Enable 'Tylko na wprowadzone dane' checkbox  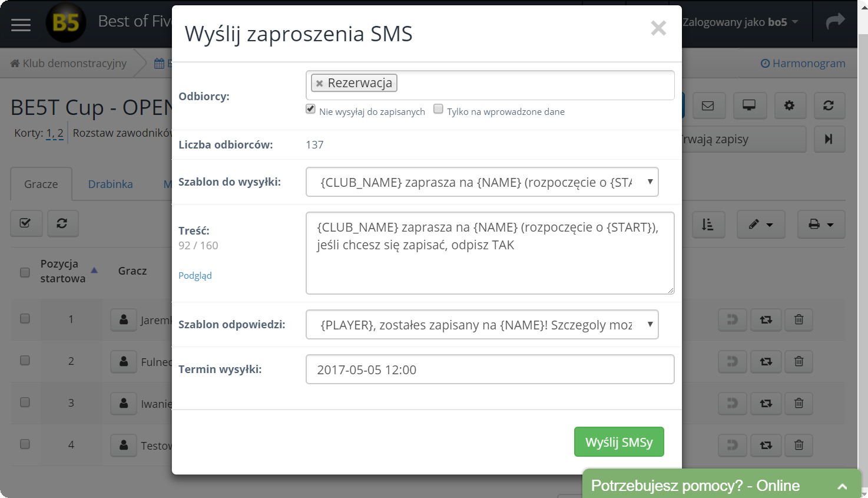coord(438,109)
